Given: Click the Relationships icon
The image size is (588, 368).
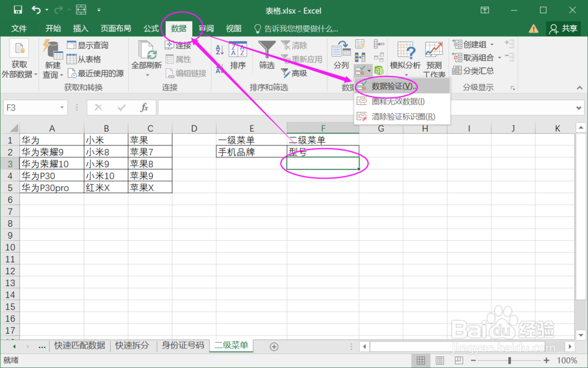Looking at the screenshot, I should tap(379, 57).
